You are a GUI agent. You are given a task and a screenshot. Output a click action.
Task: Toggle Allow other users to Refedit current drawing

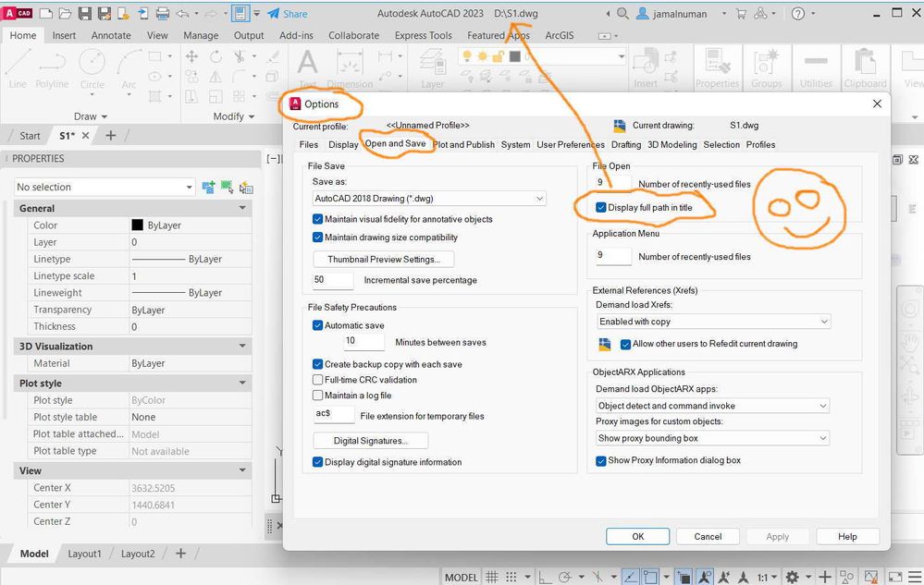pyautogui.click(x=626, y=345)
